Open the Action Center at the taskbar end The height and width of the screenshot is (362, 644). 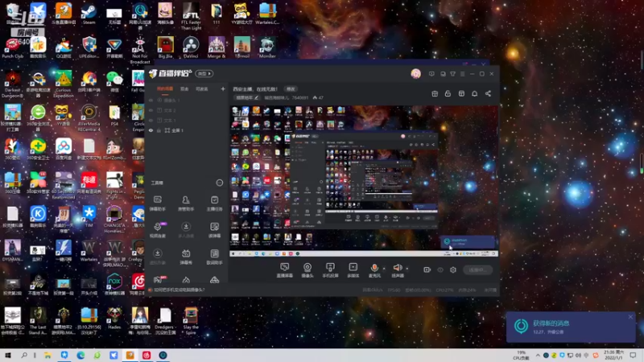tap(633, 355)
